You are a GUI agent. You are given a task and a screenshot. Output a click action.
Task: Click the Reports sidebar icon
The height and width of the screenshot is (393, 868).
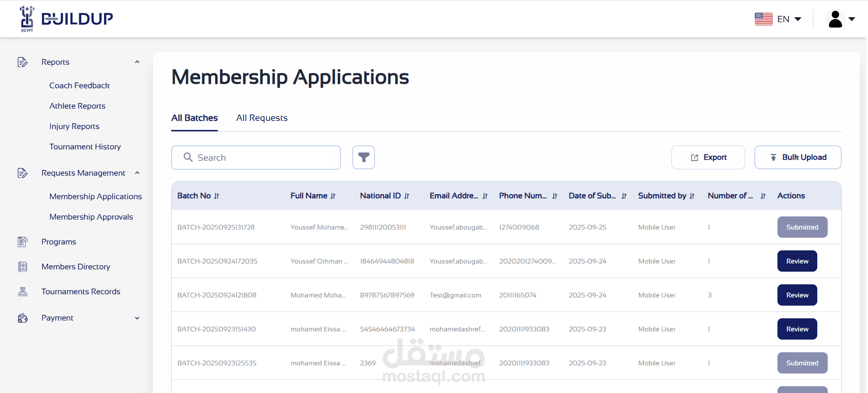click(23, 62)
